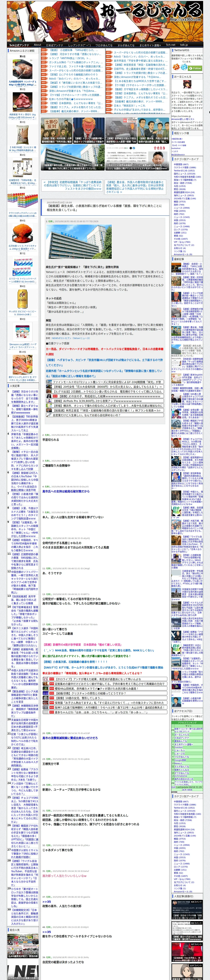Image resolution: width=210 pixels, height=980 pixels.
Task: Go to ワロタあんてな in navigation bar
Action: (104, 45)
